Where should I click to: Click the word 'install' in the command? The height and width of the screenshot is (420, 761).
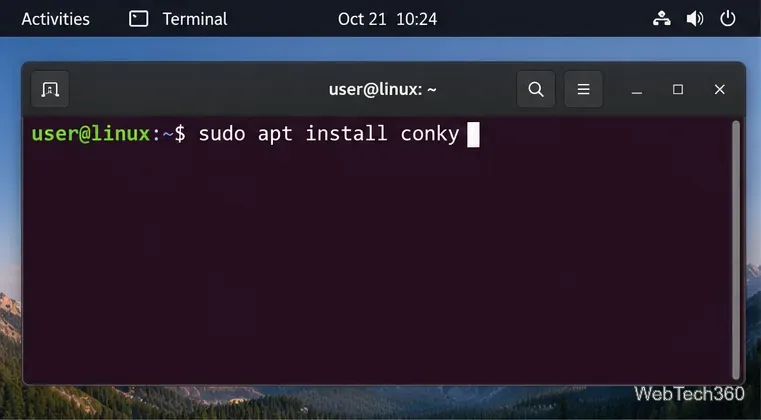347,134
